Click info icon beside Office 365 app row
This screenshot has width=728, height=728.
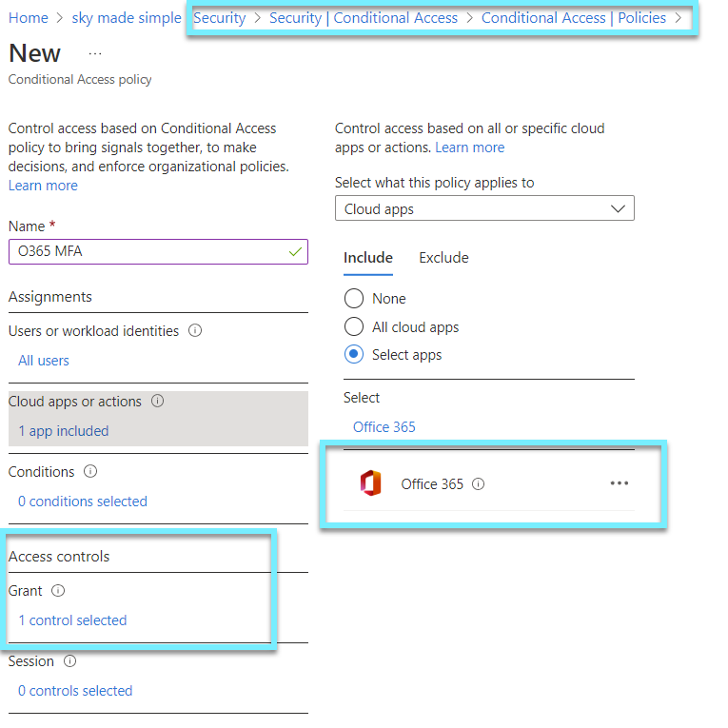tap(479, 484)
